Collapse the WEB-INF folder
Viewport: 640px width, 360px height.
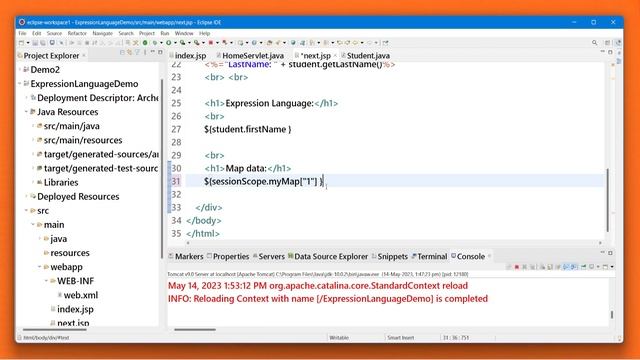[x=47, y=281]
